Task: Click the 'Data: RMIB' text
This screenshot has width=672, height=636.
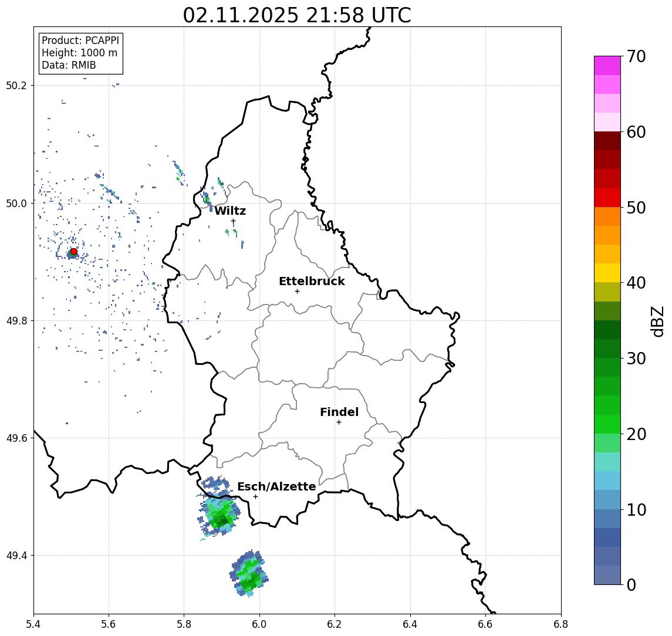Action: coord(69,65)
